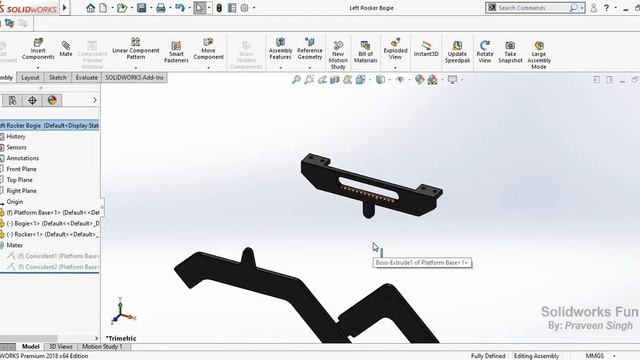Open the SOLIDWORKS Add-Ins tab
The image size is (640, 360).
pos(134,78)
